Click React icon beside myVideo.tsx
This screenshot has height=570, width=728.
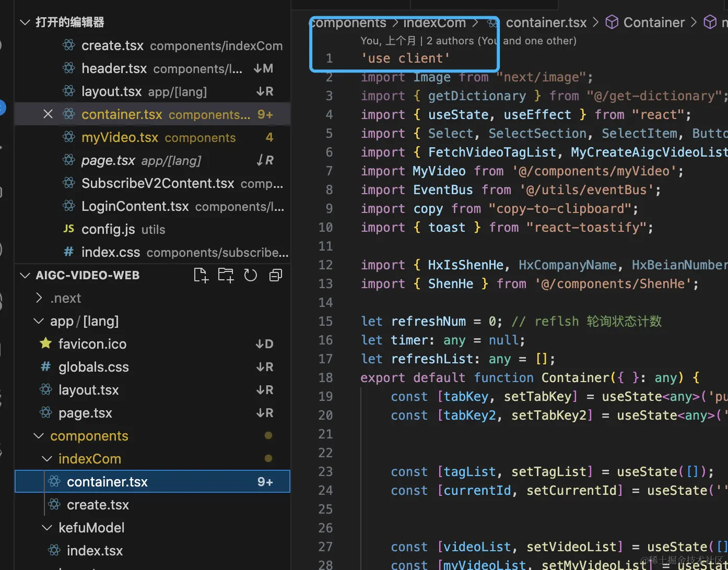[69, 137]
